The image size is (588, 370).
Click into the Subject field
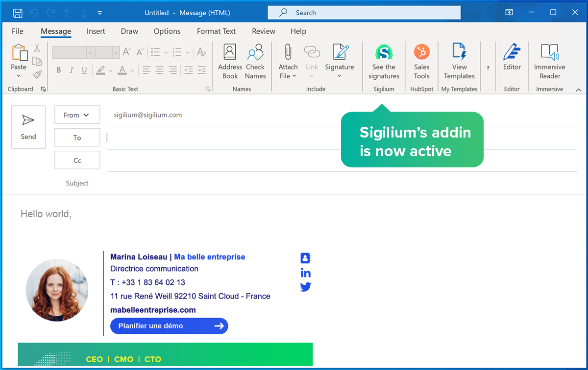pos(342,183)
